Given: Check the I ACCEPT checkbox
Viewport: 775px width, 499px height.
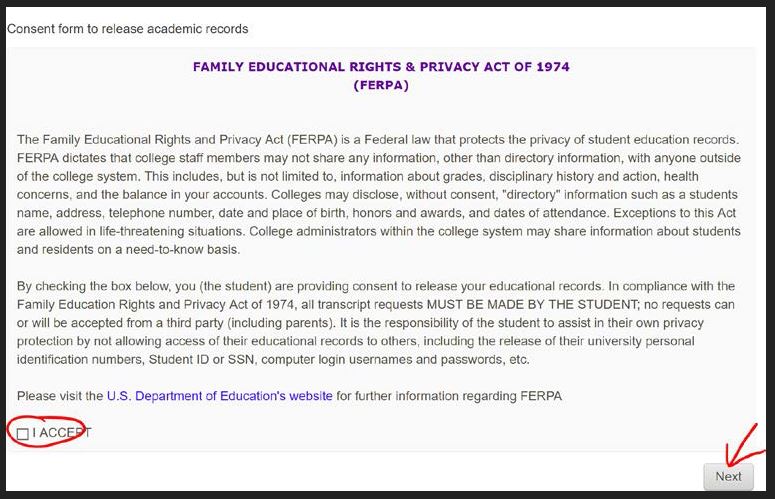Looking at the screenshot, I should [x=23, y=434].
